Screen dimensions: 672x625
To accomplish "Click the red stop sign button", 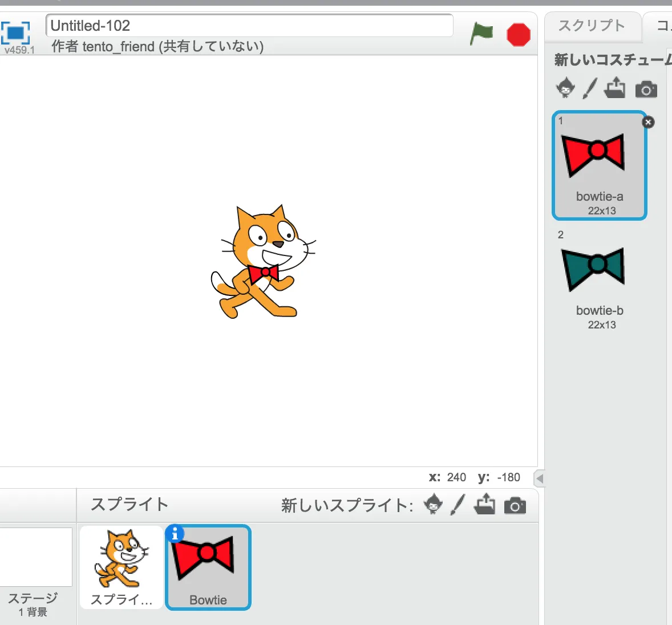I will [518, 35].
